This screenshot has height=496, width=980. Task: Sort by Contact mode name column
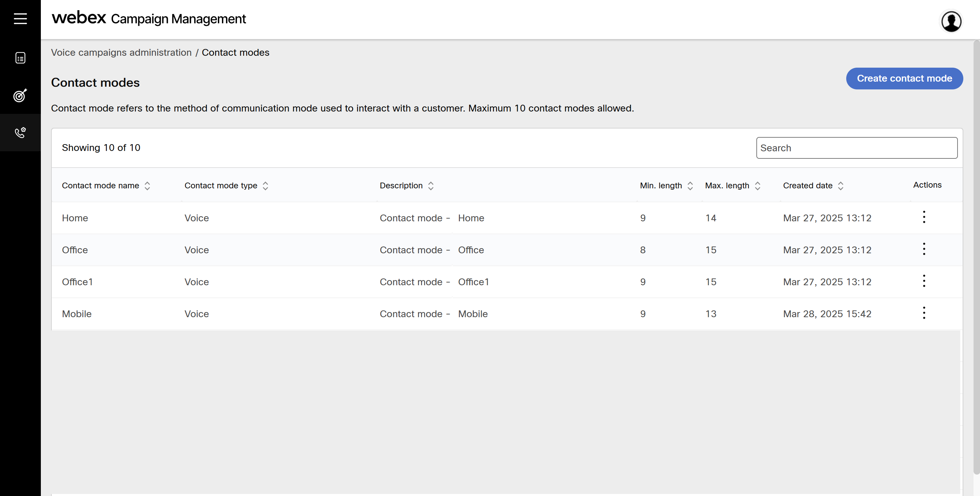tap(147, 186)
